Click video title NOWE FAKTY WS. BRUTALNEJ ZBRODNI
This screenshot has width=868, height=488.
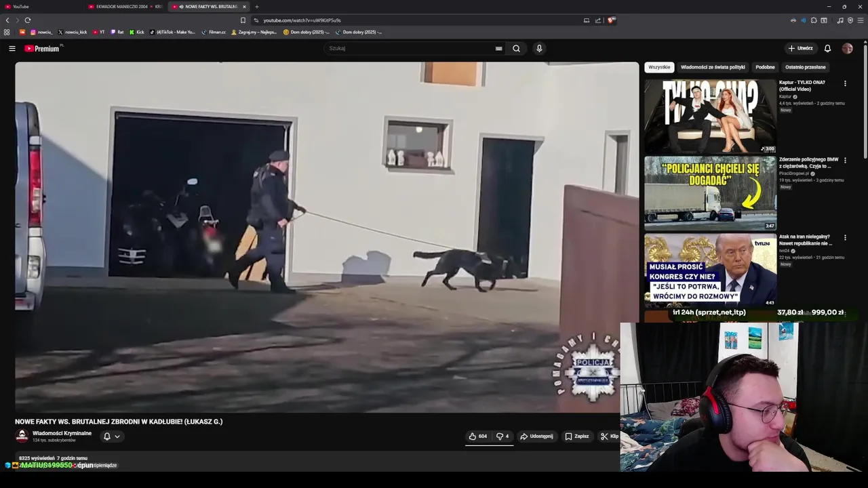(119, 422)
